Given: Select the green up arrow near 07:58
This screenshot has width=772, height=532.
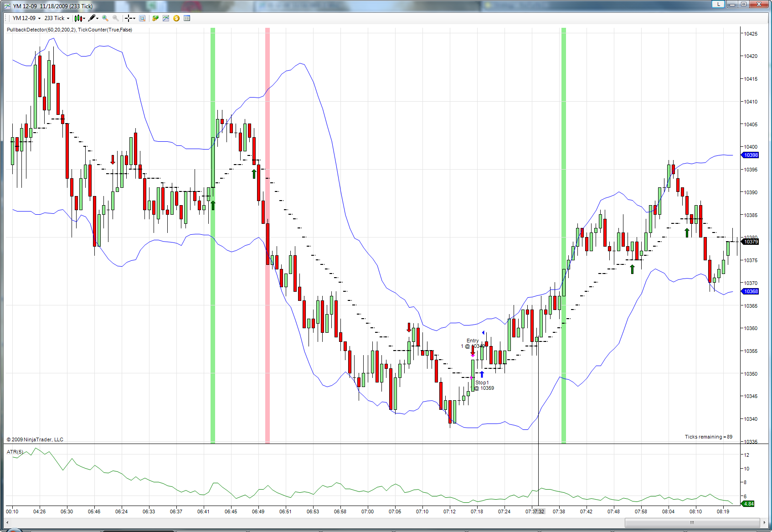Looking at the screenshot, I should click(x=632, y=269).
